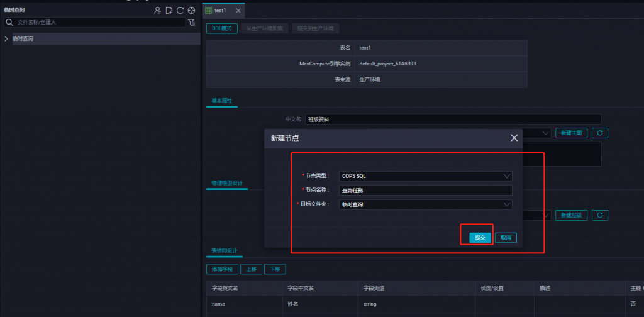Click the name cell in field table
Viewport: 644px width, 317px height.
click(x=245, y=304)
